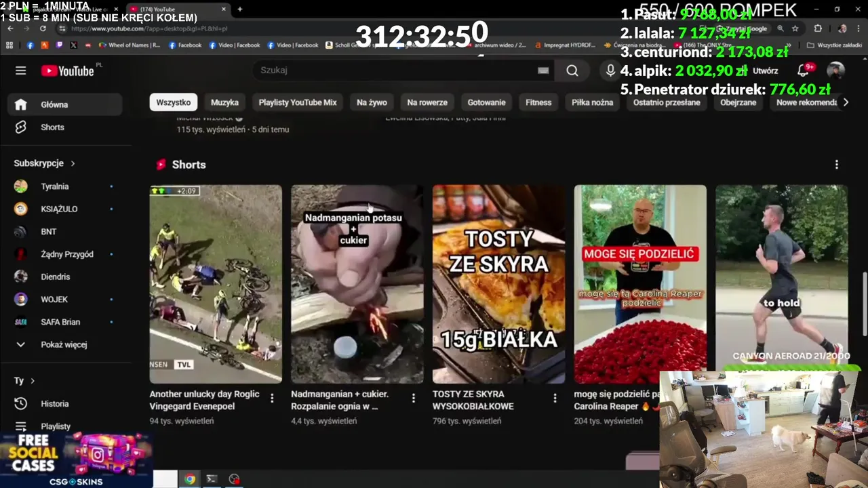Select the Gotowanie chip
Screen dimensions: 868x488
[x=486, y=102]
